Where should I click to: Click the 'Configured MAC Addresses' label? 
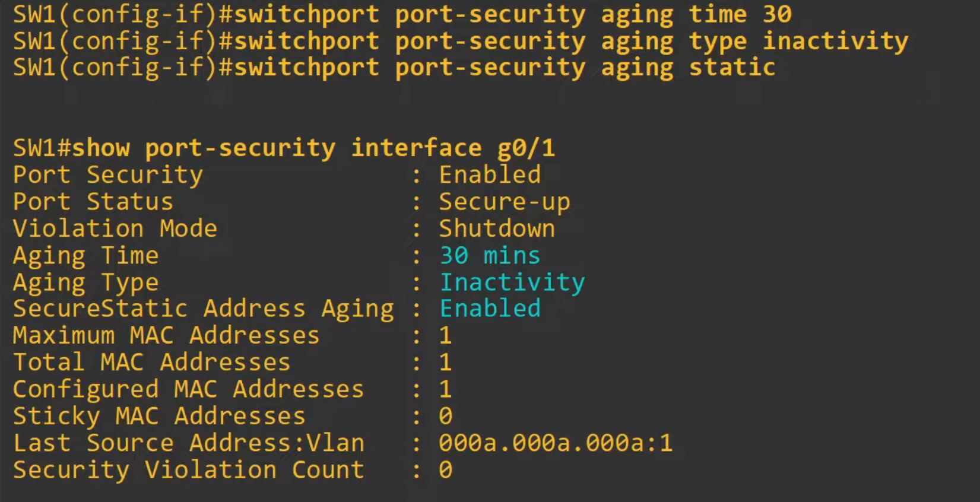[x=188, y=389]
